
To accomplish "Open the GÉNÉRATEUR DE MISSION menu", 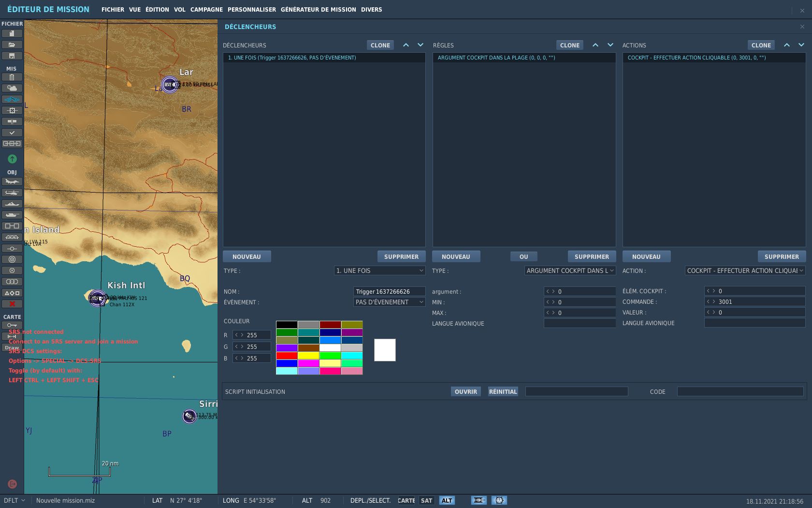I will [318, 10].
